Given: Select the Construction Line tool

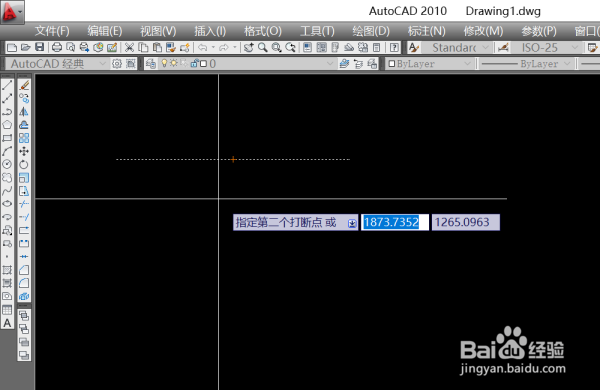Looking at the screenshot, I should tap(7, 98).
